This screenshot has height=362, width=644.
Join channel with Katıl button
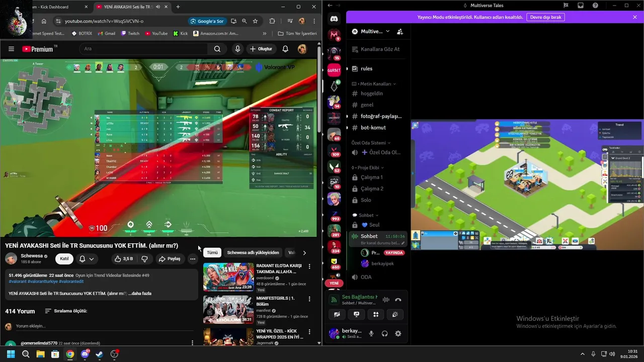(64, 259)
